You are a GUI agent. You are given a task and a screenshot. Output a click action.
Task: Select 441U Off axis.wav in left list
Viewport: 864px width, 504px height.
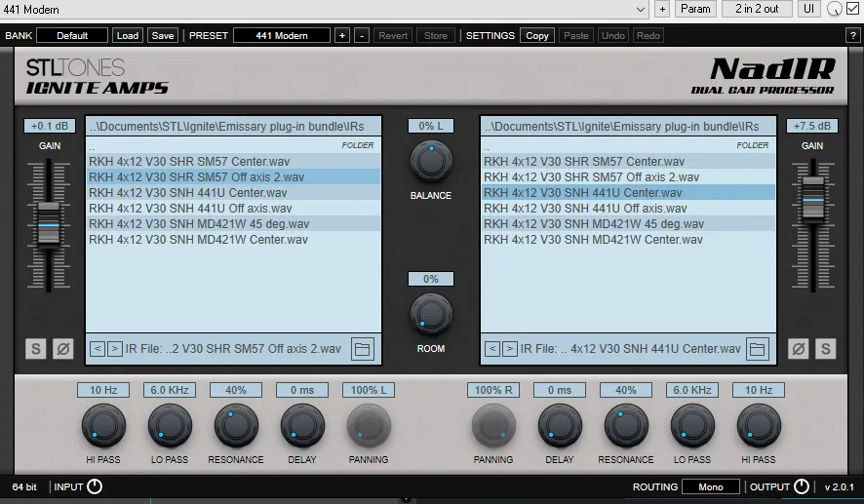[x=233, y=209]
